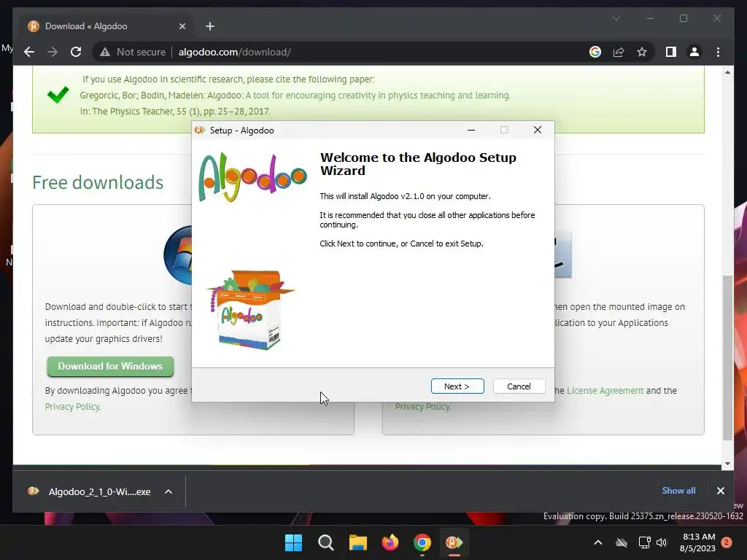Close the Download « Algodoo tab
747x560 pixels.
(x=182, y=26)
